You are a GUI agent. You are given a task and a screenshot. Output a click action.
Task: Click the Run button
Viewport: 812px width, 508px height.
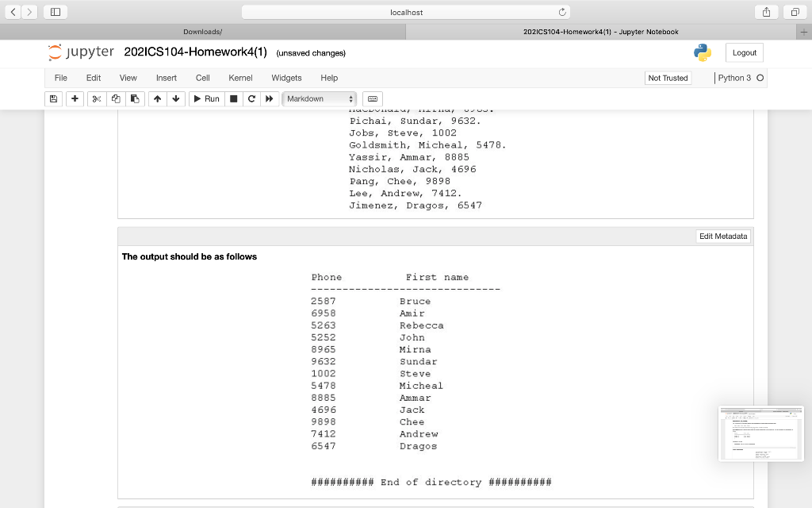click(206, 98)
